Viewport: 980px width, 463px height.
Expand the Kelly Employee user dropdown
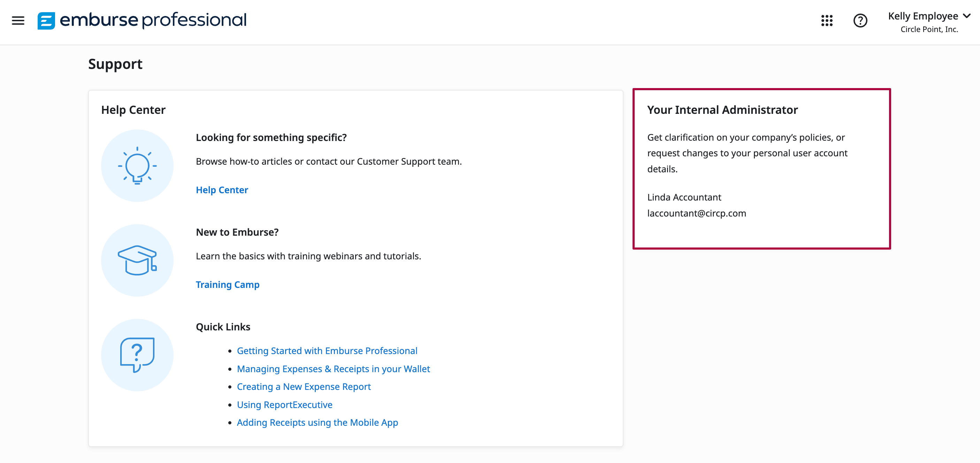tap(967, 16)
